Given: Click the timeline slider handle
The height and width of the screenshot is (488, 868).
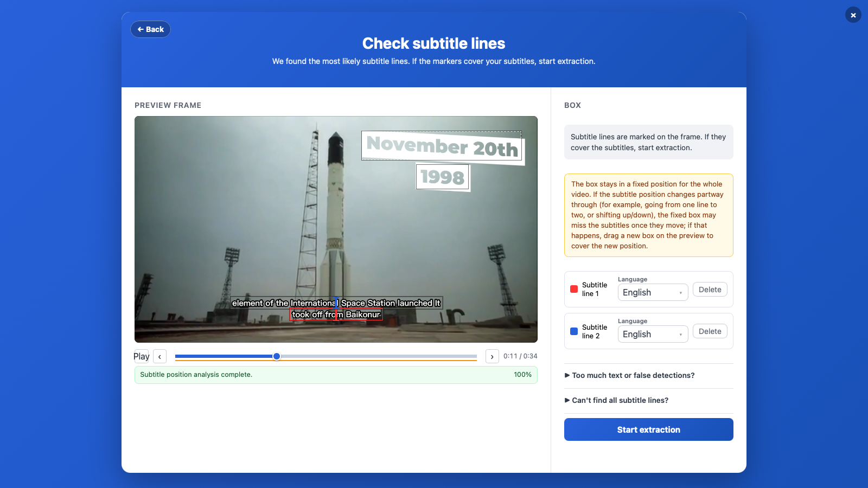Looking at the screenshot, I should point(277,356).
